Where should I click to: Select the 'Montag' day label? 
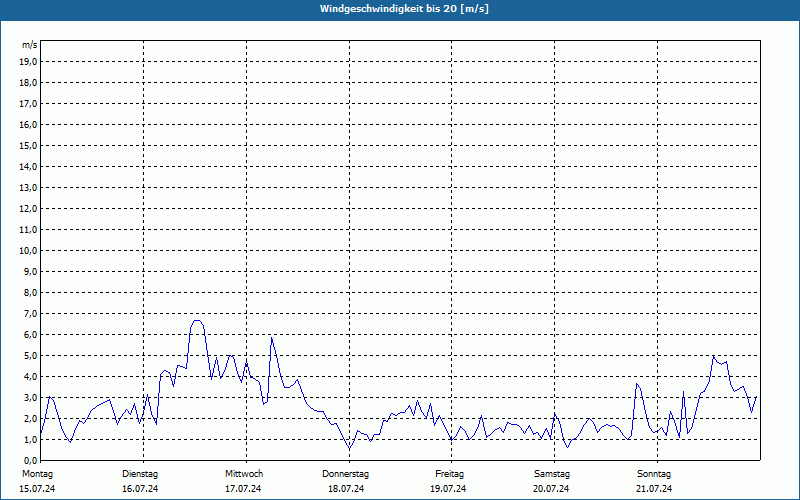pyautogui.click(x=37, y=474)
